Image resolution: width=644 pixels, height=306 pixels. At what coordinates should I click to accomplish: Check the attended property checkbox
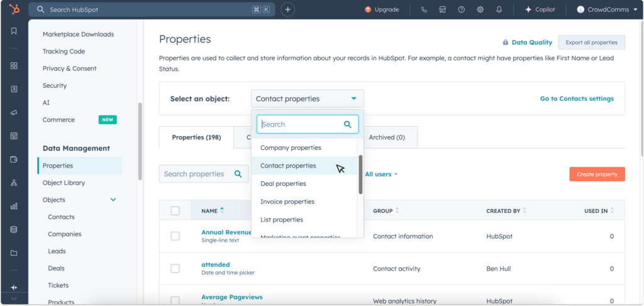(175, 268)
